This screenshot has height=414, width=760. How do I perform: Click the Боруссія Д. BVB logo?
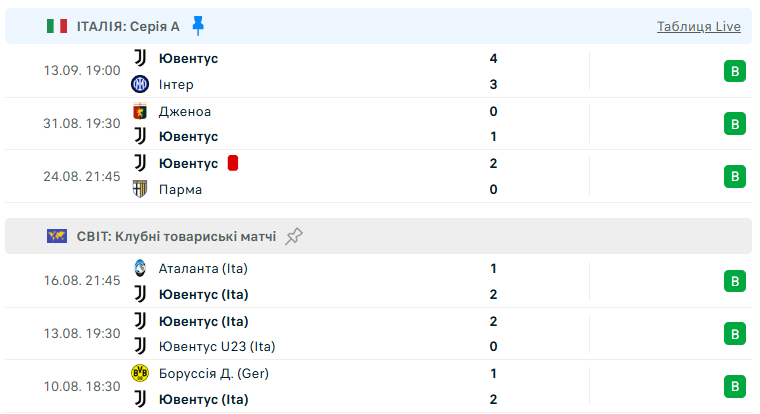pyautogui.click(x=140, y=373)
